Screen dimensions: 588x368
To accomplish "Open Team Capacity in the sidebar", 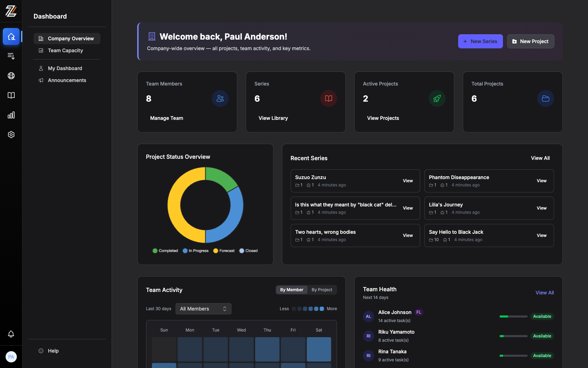I will 67,50.
